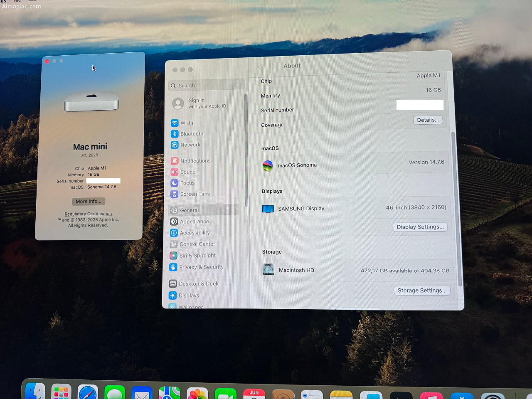Click 'Sonoma 14.7.6' in Mac mini window
Screen dimensions: 532x399
[102, 187]
